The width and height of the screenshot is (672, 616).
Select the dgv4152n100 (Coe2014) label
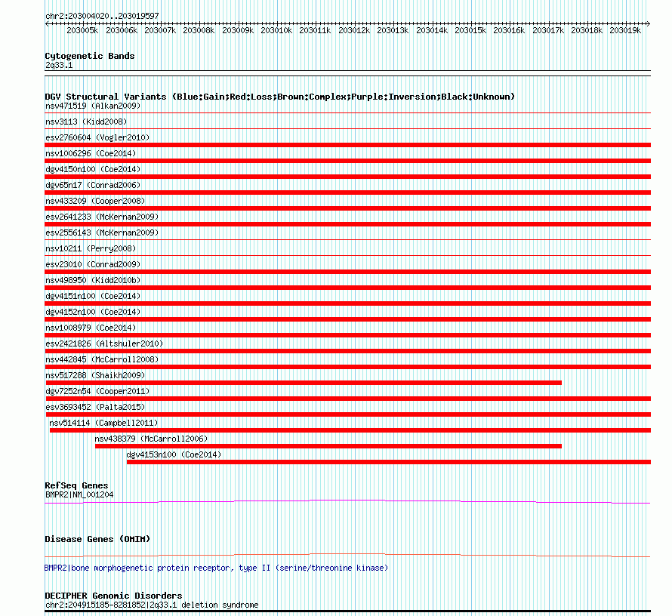[x=93, y=312]
